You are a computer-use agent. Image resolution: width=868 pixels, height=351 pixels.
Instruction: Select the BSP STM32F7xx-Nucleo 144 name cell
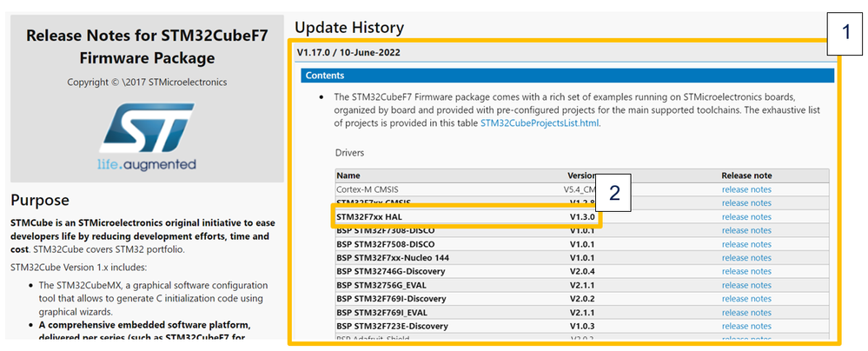[x=393, y=258]
